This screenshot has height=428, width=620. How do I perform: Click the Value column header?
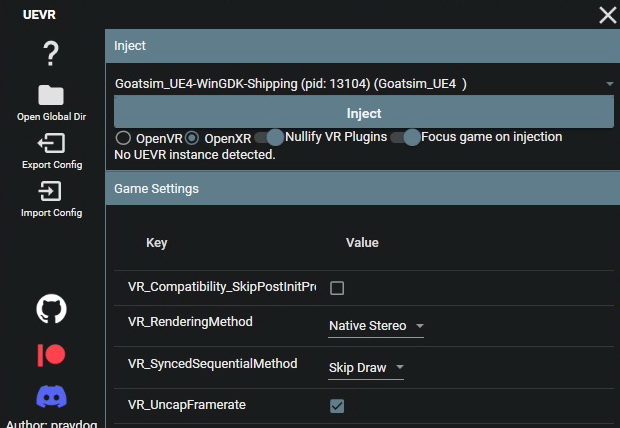pos(362,242)
